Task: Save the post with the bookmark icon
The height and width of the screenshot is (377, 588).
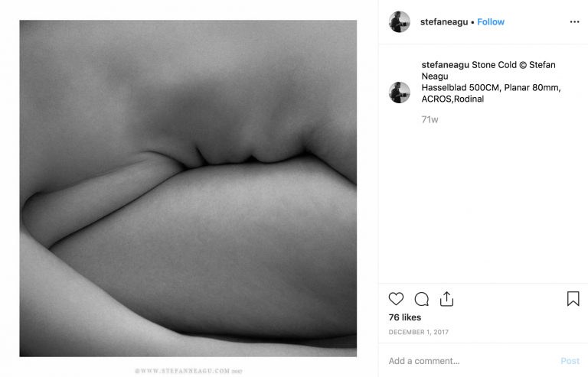Action: [x=573, y=299]
